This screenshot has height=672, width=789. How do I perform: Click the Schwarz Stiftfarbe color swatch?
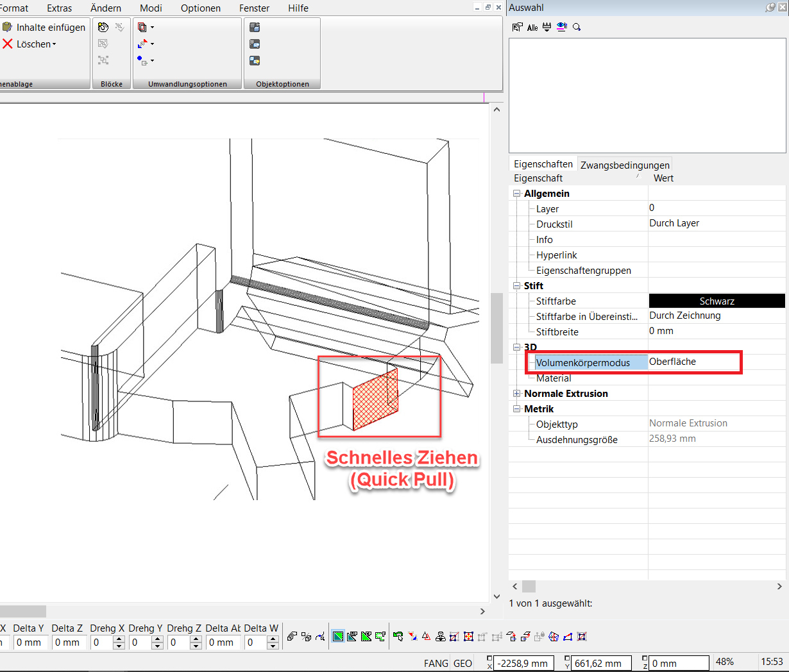click(717, 301)
